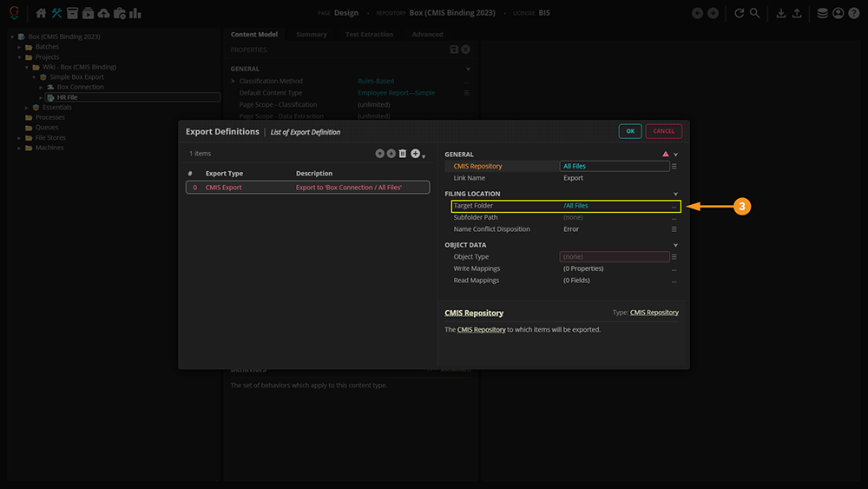Switch to the Test Extraction tab
868x489 pixels.
369,35
